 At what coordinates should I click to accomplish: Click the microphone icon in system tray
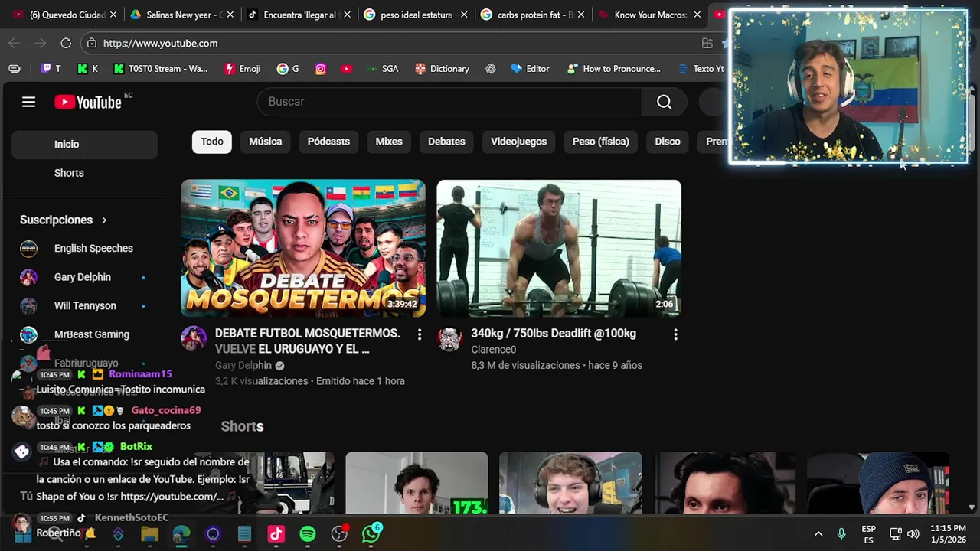click(841, 533)
